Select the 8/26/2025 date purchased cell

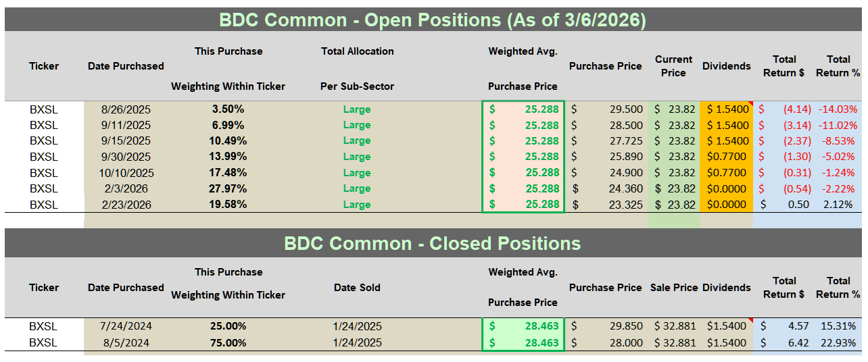point(126,109)
